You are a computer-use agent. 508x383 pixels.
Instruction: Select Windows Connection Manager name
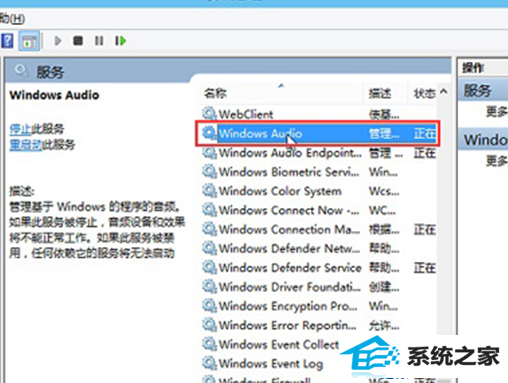click(289, 230)
